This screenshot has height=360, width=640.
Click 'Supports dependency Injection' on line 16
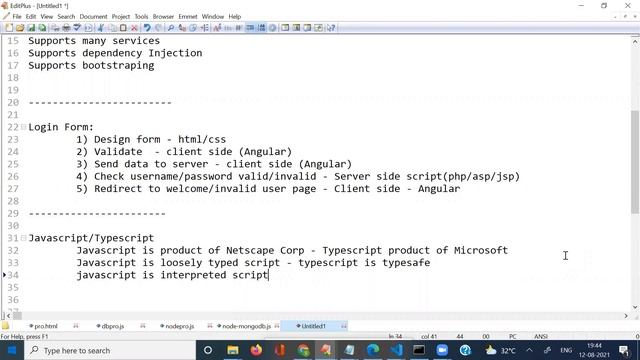pos(115,53)
